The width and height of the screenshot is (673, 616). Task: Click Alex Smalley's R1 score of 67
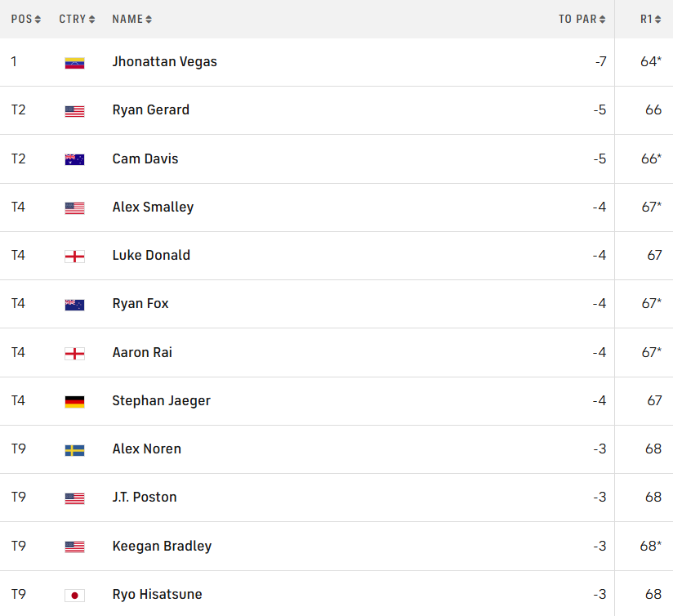click(x=651, y=208)
